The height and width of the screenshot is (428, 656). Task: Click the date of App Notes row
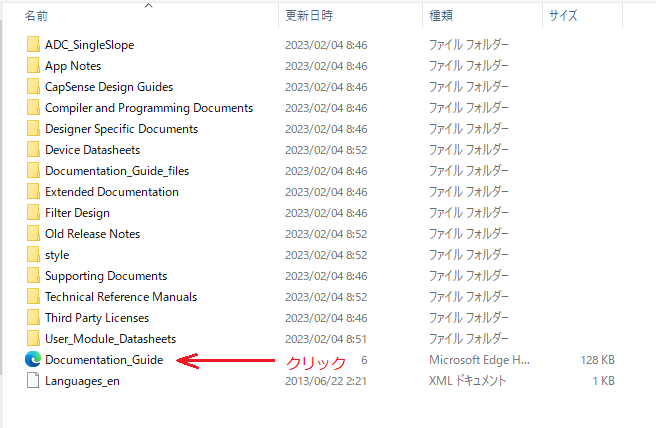pos(326,66)
